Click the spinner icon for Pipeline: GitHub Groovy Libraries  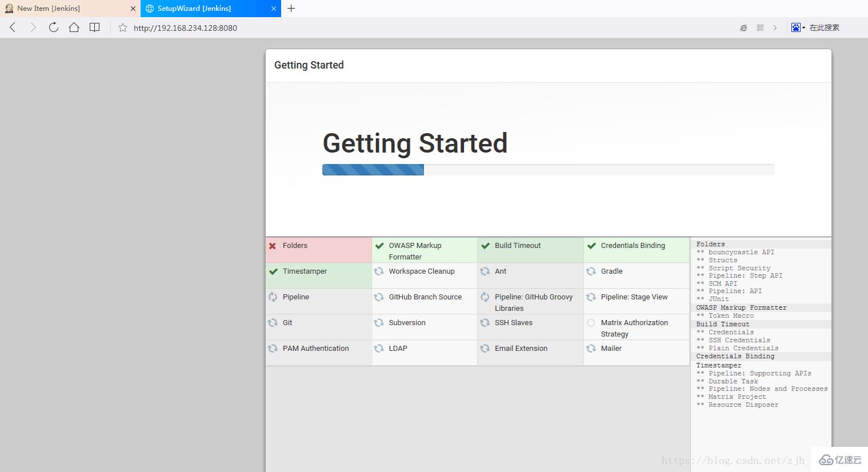(x=485, y=297)
